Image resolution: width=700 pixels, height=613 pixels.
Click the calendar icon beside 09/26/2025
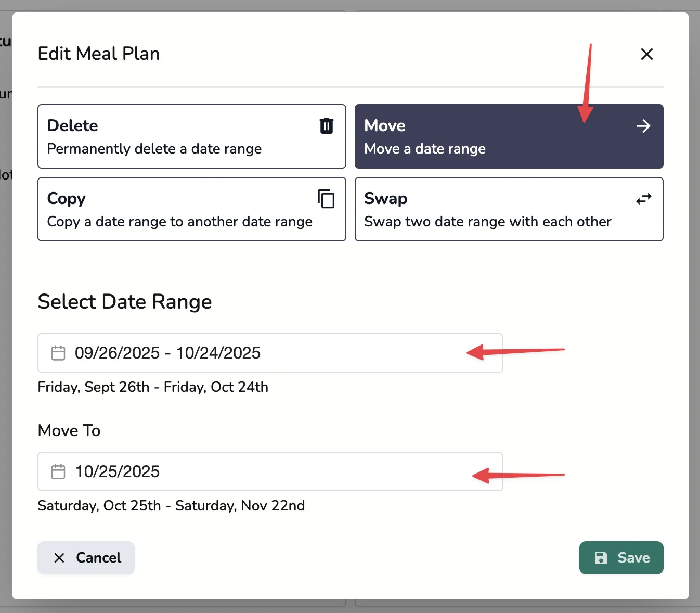[58, 353]
